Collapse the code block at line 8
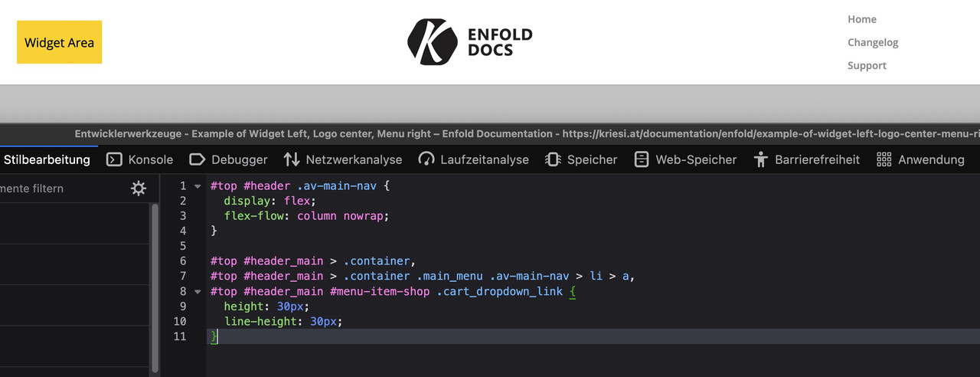 pyautogui.click(x=198, y=291)
